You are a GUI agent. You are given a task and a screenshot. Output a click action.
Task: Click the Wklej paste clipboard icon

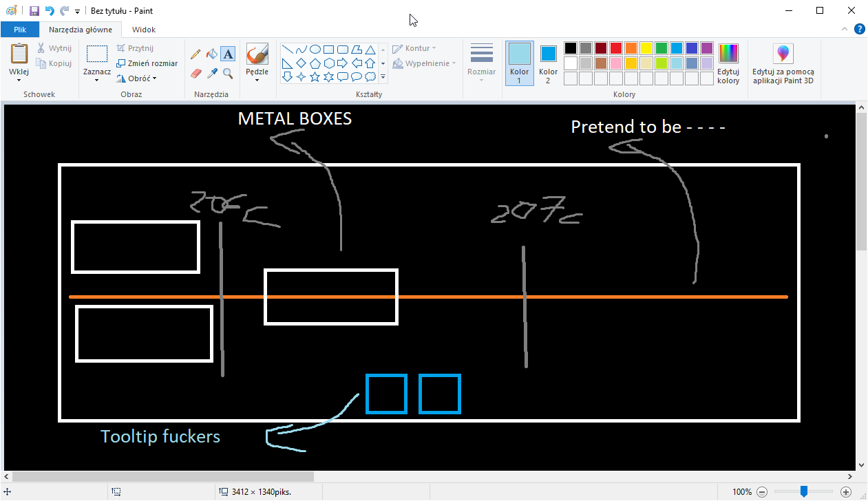coord(19,54)
